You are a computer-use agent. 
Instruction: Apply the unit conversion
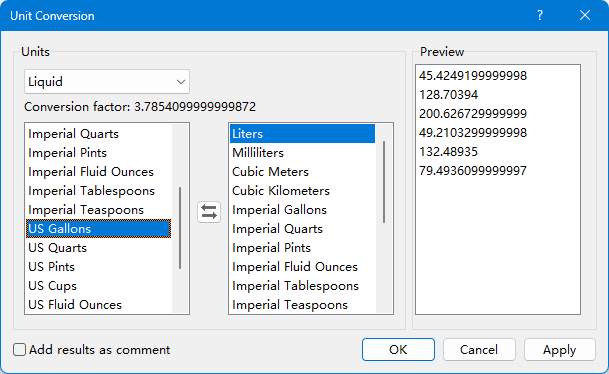[x=560, y=350]
